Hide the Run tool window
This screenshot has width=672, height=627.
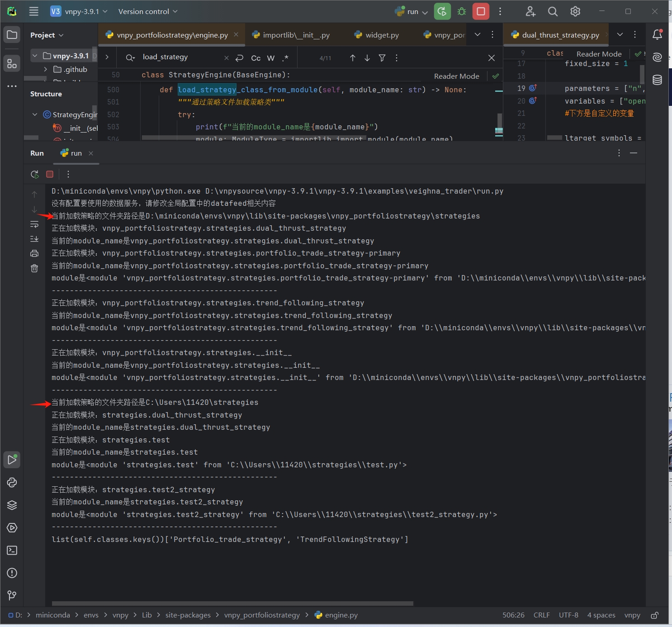point(634,153)
